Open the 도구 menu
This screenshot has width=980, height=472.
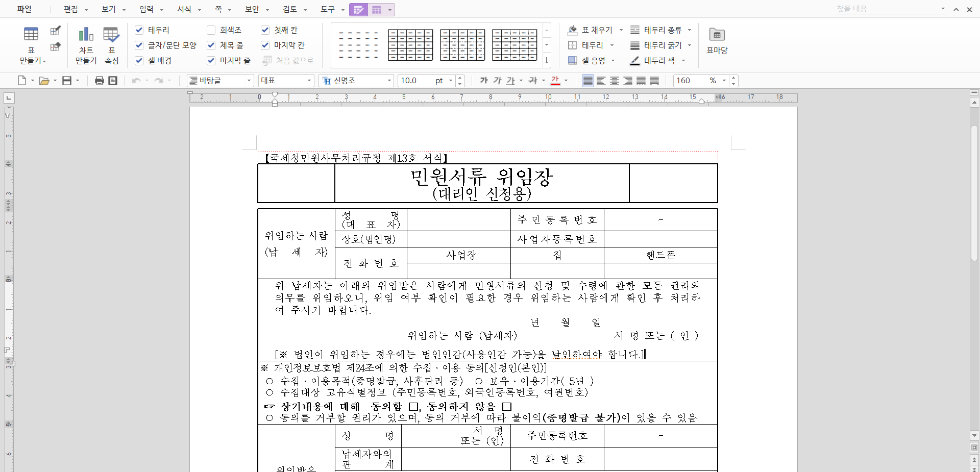coord(328,9)
